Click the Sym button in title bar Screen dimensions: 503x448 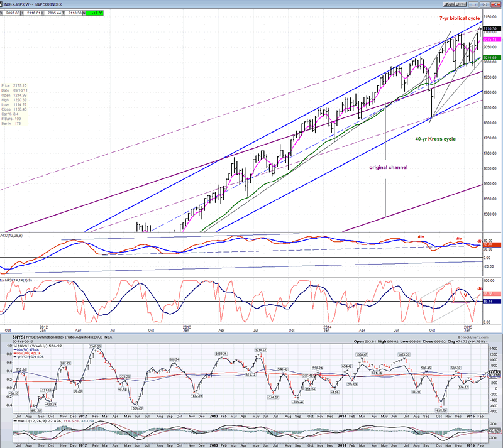449,4
